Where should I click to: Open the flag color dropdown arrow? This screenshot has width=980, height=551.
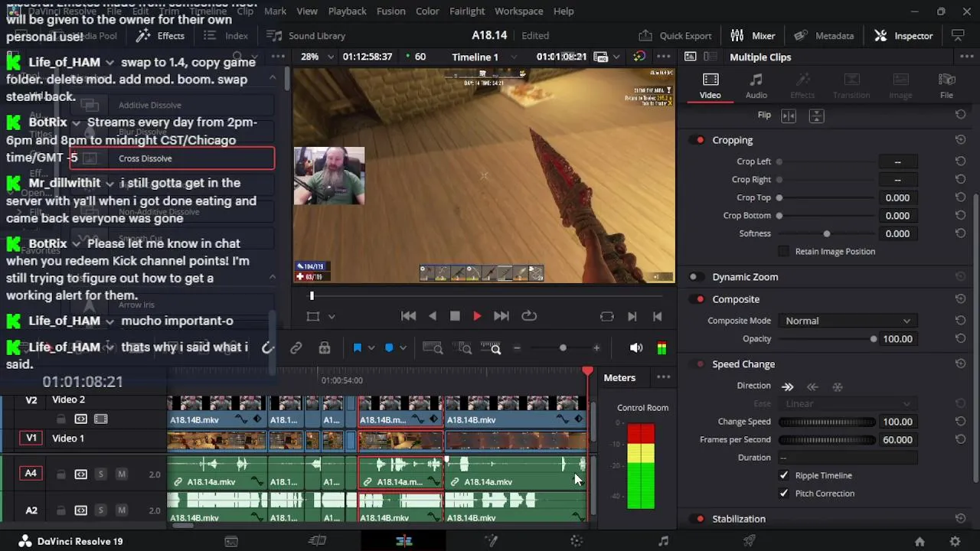(x=371, y=348)
